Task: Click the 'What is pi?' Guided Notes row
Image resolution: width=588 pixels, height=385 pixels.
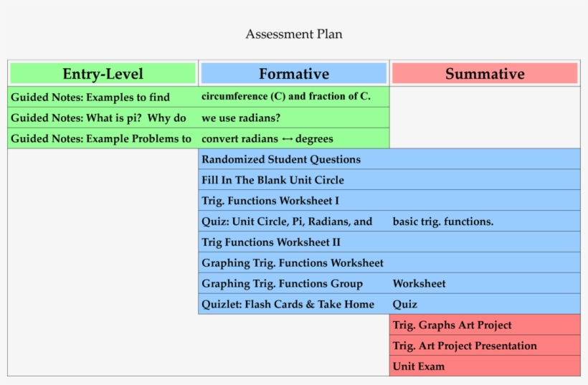Action: (x=199, y=118)
